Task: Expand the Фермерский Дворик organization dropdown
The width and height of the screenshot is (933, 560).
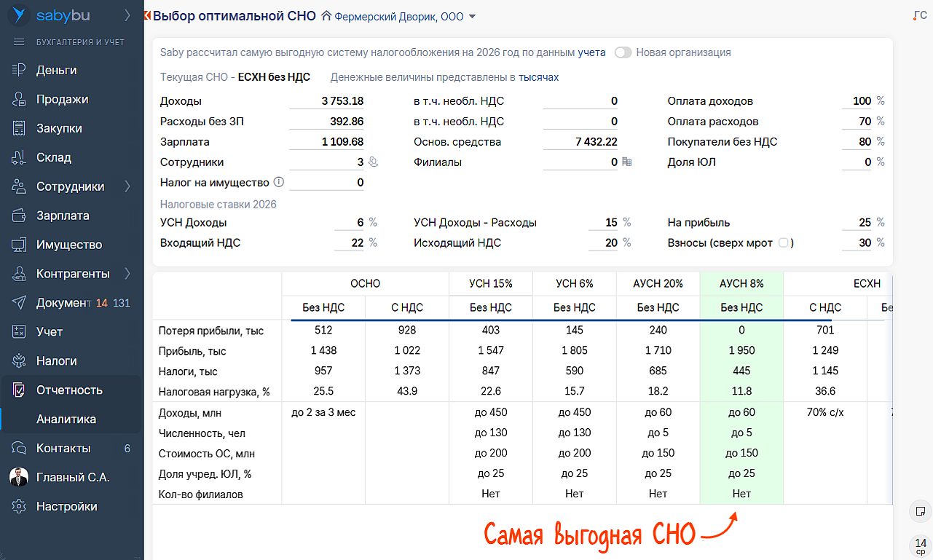Action: [x=472, y=17]
